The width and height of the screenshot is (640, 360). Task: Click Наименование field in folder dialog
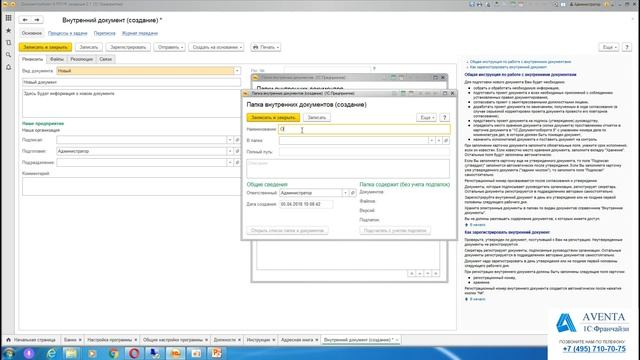point(364,129)
